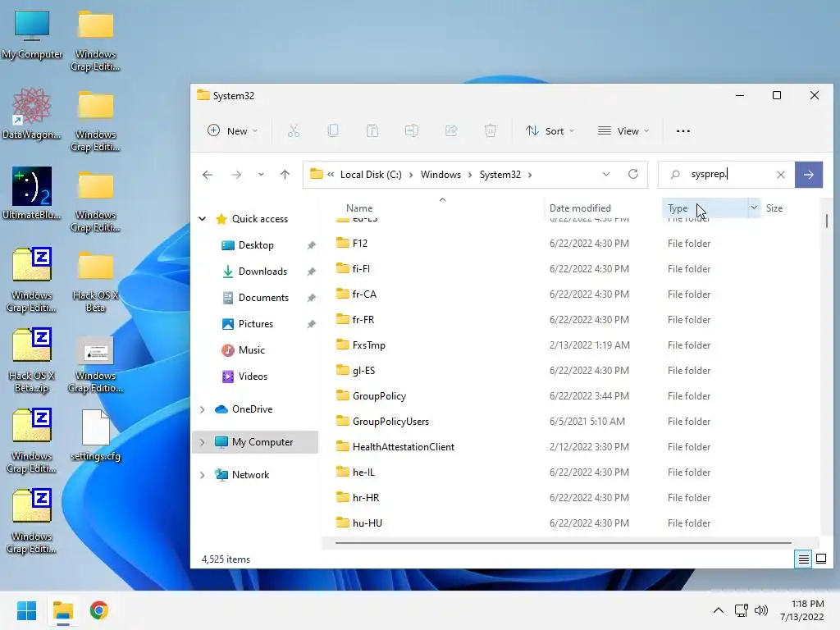Open File Explorer in the taskbar

(62, 610)
